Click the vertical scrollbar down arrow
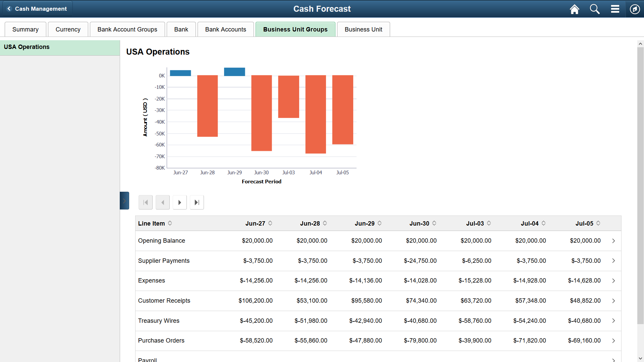Image resolution: width=644 pixels, height=362 pixels. [640, 359]
